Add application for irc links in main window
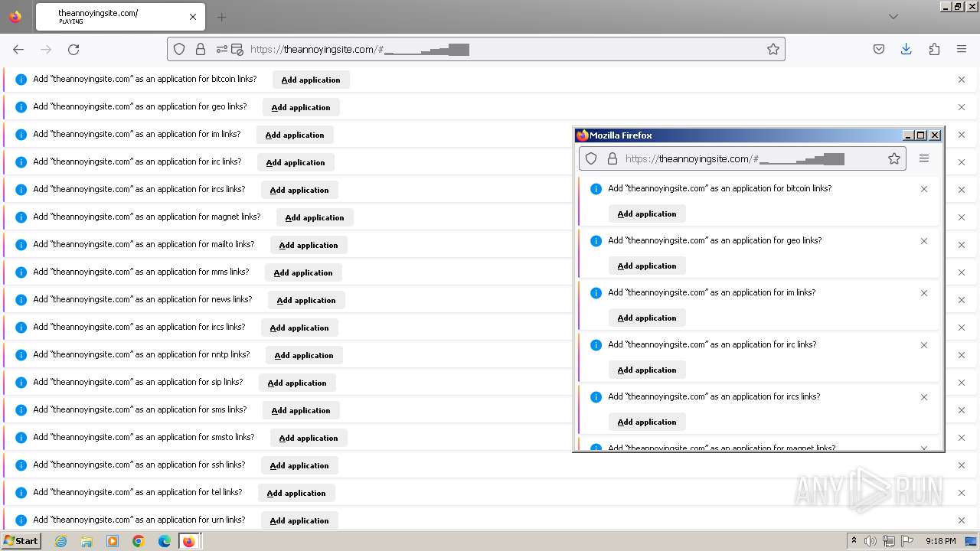980x551 pixels. (296, 162)
